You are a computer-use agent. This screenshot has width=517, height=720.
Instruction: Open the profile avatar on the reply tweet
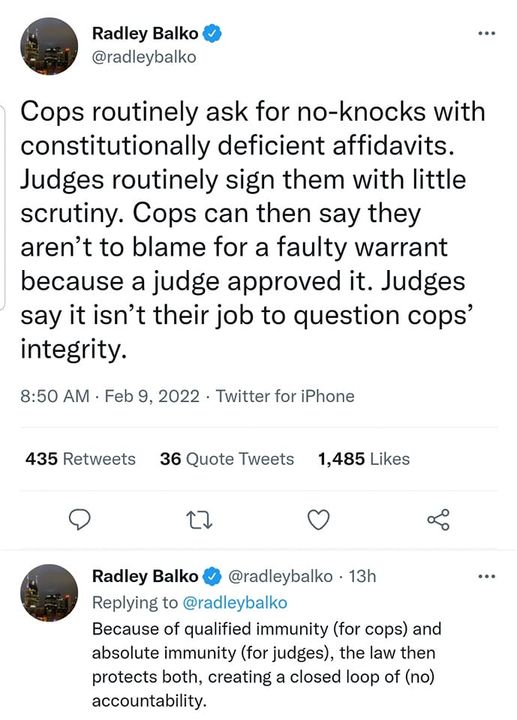[49, 593]
